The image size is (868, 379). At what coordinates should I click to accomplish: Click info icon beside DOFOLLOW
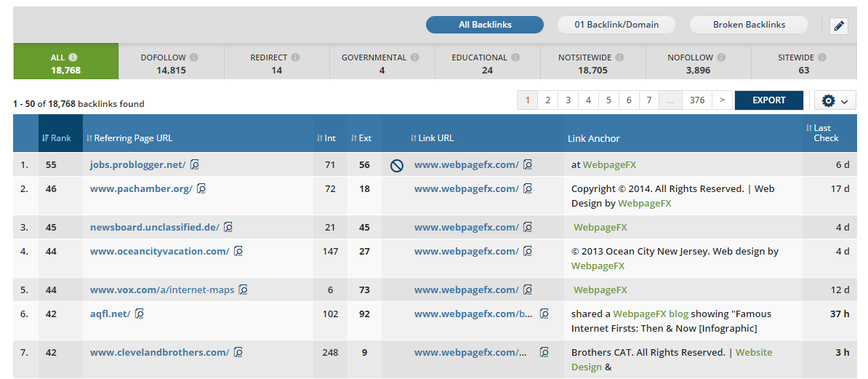[194, 57]
